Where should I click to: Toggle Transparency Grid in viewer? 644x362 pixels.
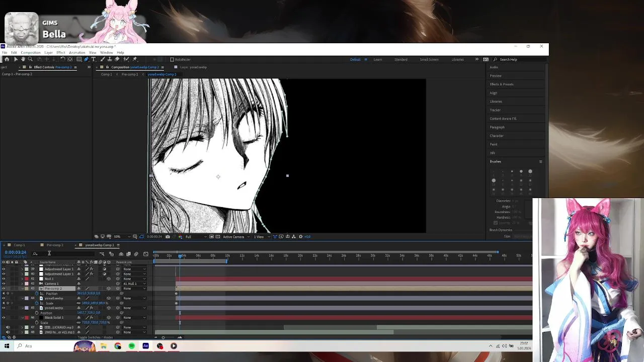[218, 236]
